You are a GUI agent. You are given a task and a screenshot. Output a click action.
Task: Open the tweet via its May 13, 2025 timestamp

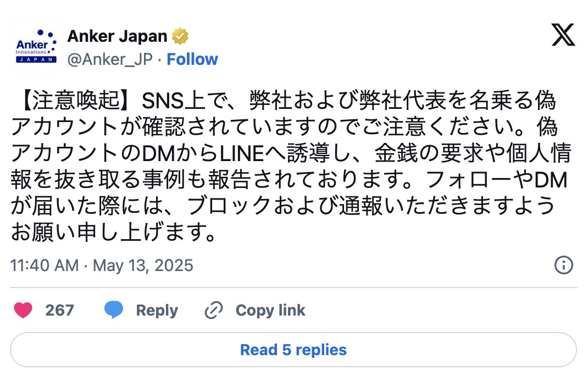[102, 266]
